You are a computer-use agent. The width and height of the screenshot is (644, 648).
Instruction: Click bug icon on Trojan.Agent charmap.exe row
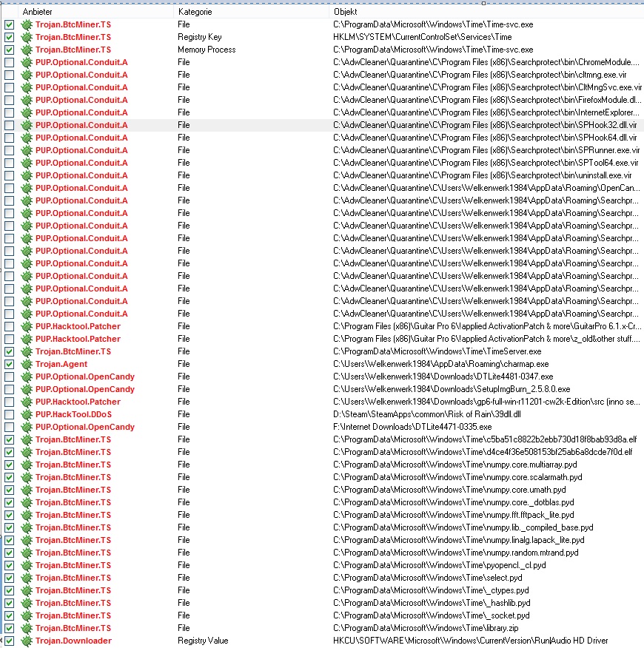pos(27,364)
